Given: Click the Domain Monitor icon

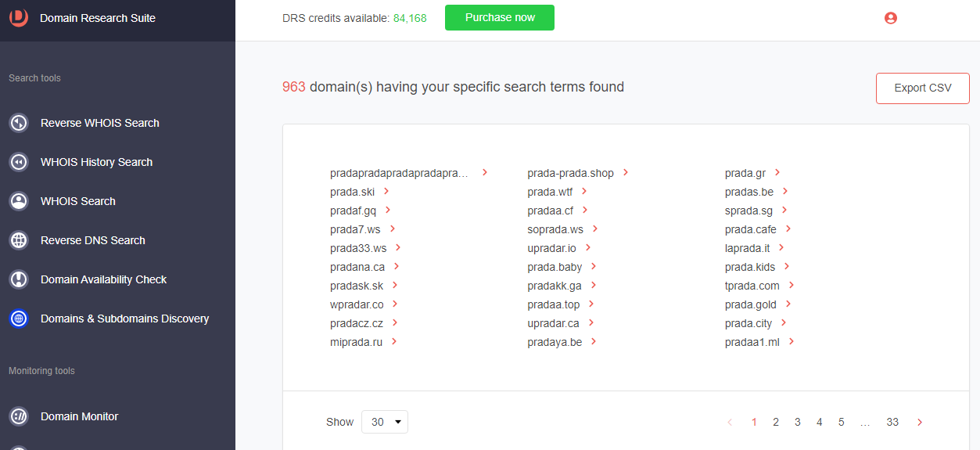Looking at the screenshot, I should pos(19,416).
